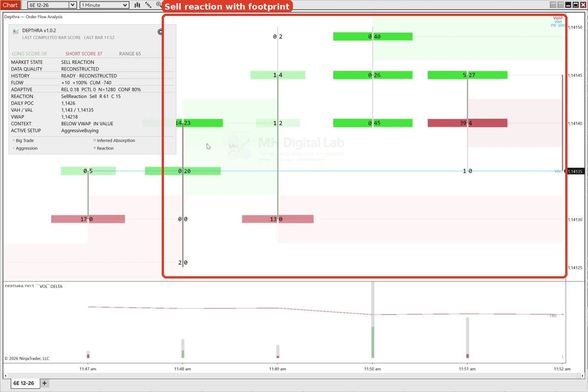Click the -740 cumulative delta label

552,315
